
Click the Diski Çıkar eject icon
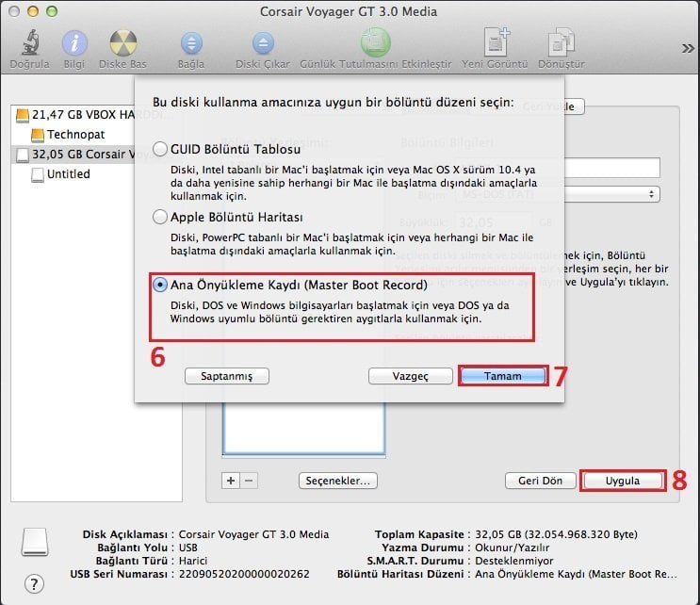[x=263, y=43]
